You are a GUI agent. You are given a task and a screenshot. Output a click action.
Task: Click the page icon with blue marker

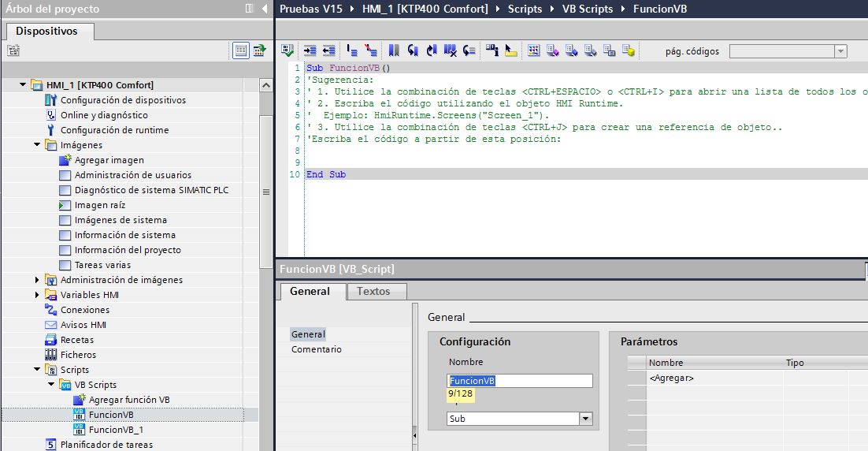pos(571,50)
